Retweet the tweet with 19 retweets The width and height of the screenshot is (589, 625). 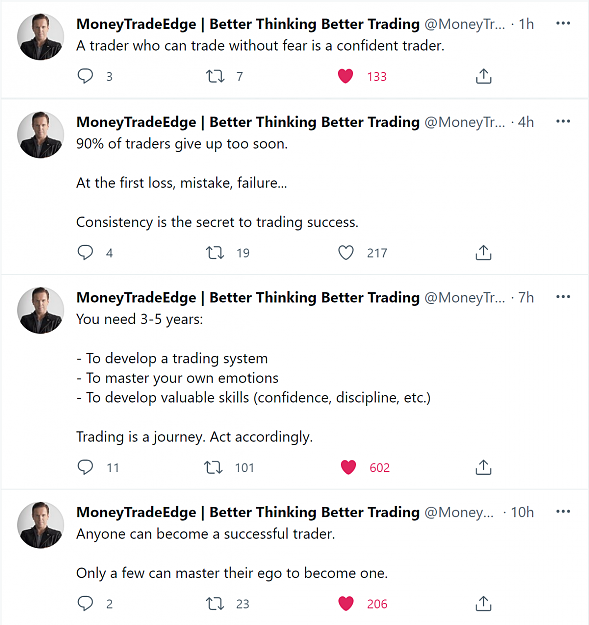pyautogui.click(x=215, y=252)
